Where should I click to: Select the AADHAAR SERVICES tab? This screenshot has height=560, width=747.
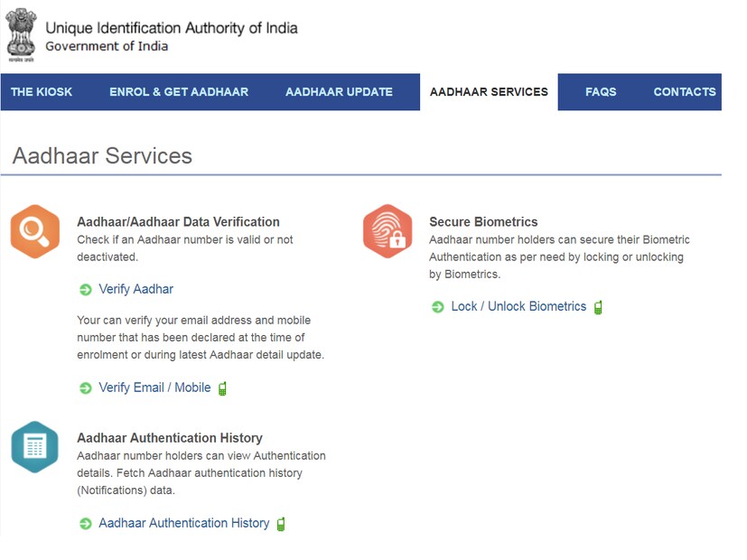(x=489, y=92)
